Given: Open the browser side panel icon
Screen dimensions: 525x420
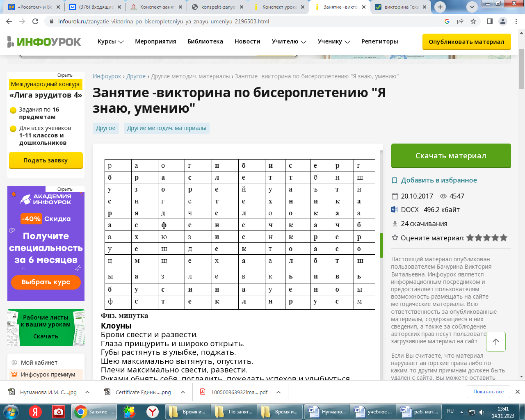Looking at the screenshot, I should 489,21.
